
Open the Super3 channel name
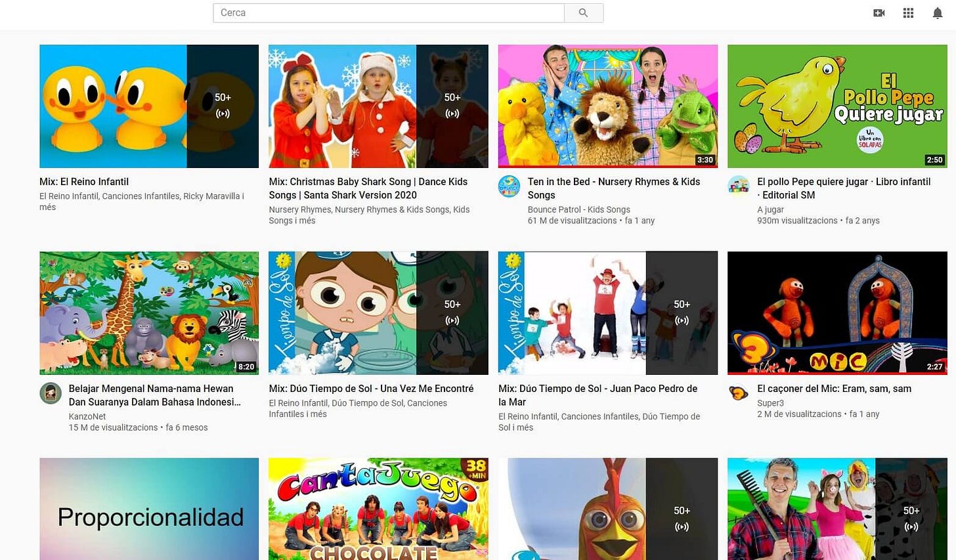click(770, 403)
